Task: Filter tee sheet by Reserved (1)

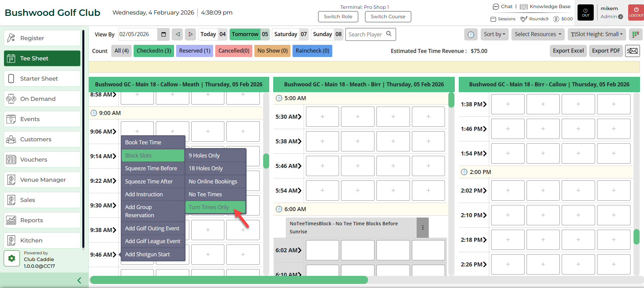Action: tap(195, 51)
